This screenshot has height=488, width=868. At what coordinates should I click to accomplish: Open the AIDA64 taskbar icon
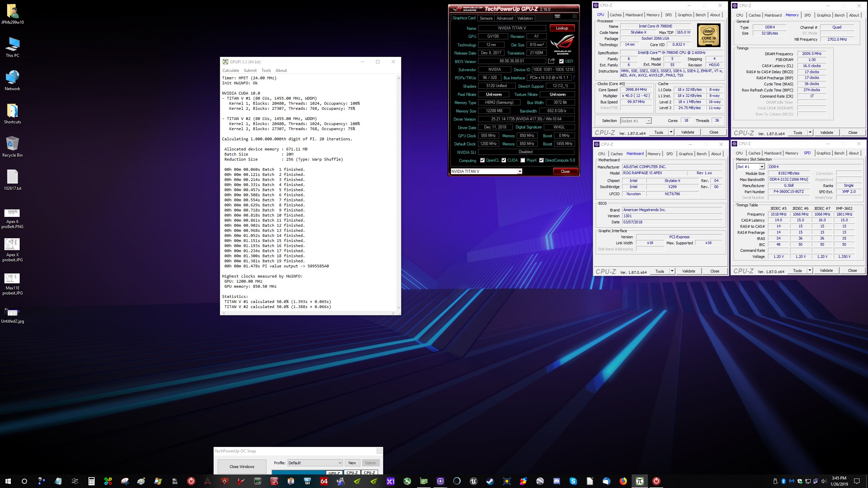(324, 481)
